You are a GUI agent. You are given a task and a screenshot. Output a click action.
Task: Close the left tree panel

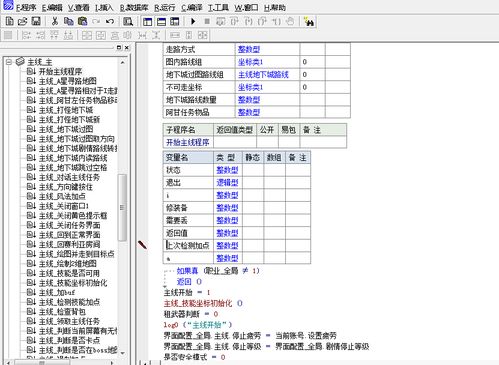pyautogui.click(x=127, y=48)
